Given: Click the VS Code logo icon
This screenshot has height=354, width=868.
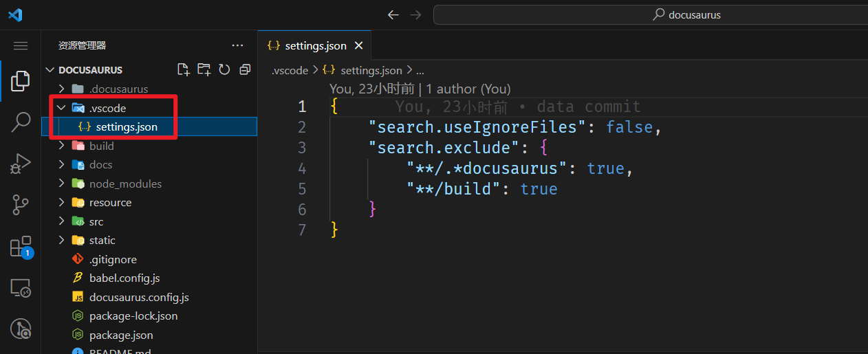Looking at the screenshot, I should (x=15, y=14).
